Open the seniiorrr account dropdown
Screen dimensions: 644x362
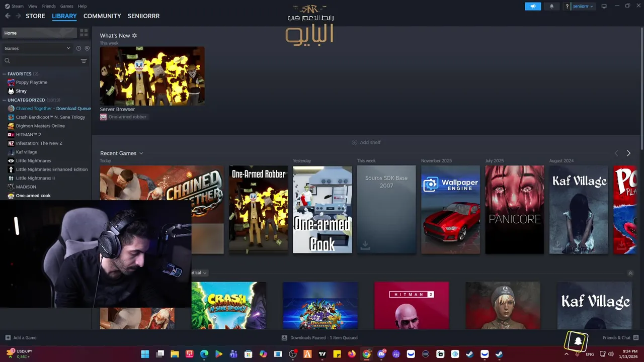(x=583, y=6)
